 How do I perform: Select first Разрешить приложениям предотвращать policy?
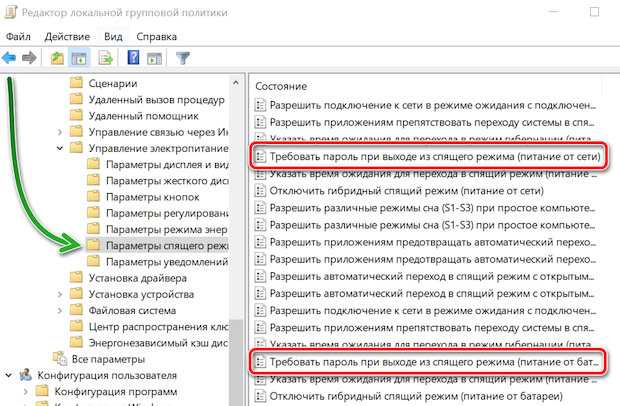click(433, 242)
